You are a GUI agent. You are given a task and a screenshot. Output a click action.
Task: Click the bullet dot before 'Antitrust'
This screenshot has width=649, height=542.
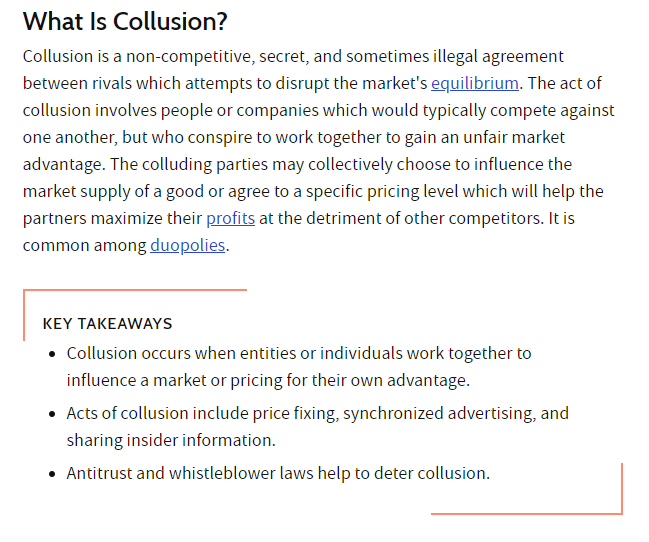pyautogui.click(x=52, y=474)
